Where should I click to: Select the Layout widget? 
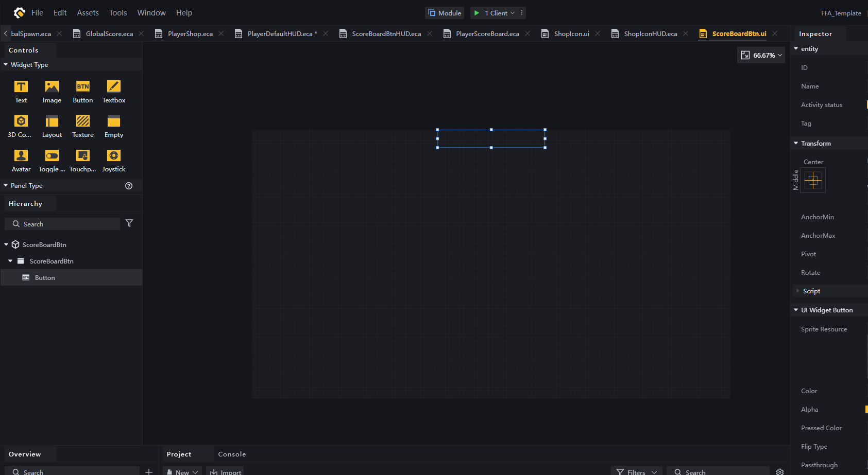pyautogui.click(x=52, y=126)
